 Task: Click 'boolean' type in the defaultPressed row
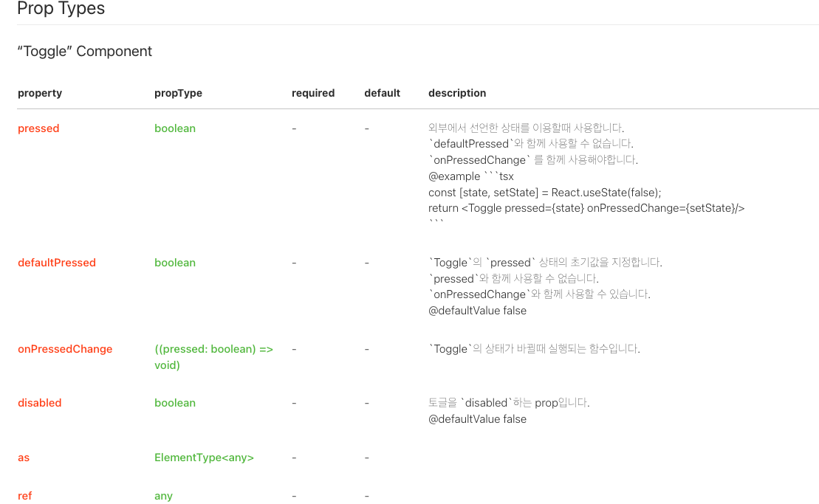(x=174, y=263)
